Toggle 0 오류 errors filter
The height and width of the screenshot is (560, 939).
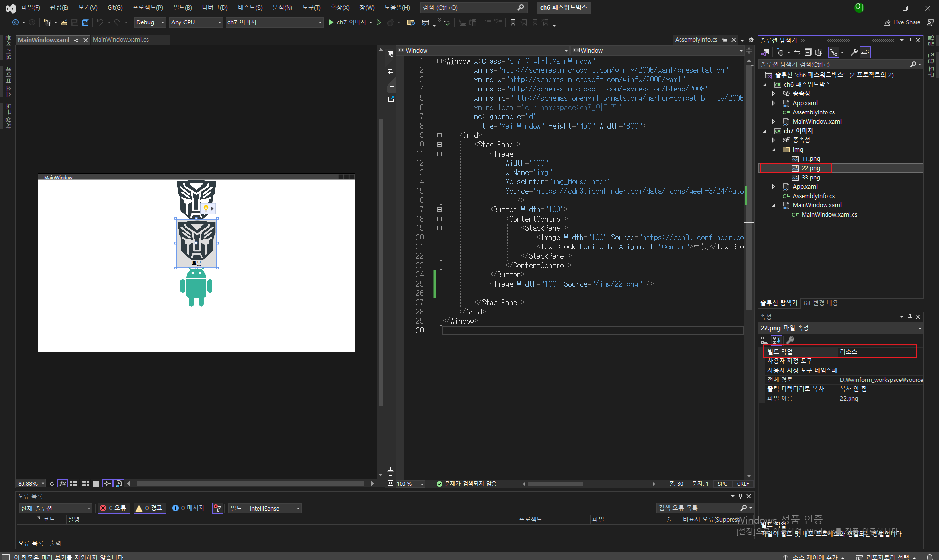[x=113, y=509]
